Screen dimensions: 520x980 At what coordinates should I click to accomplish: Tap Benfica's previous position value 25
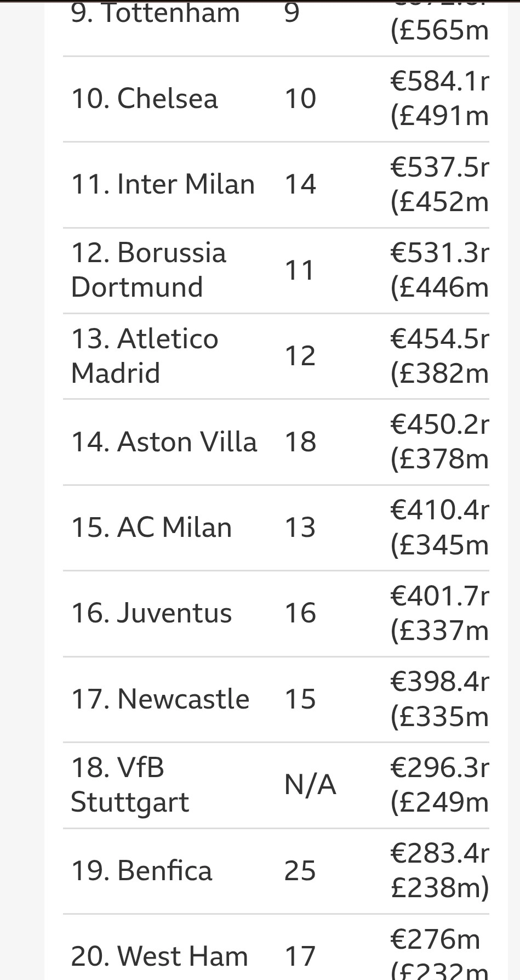pos(300,871)
